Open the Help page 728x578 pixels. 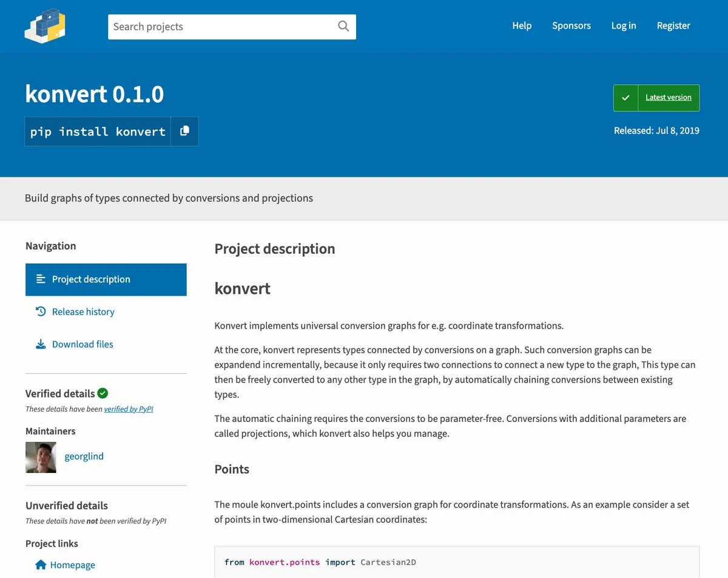click(522, 25)
